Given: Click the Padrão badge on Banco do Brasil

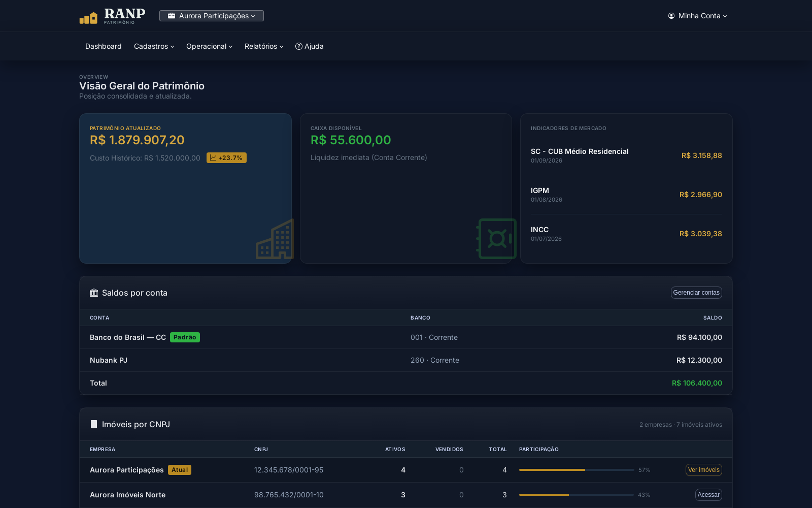Looking at the screenshot, I should (185, 337).
